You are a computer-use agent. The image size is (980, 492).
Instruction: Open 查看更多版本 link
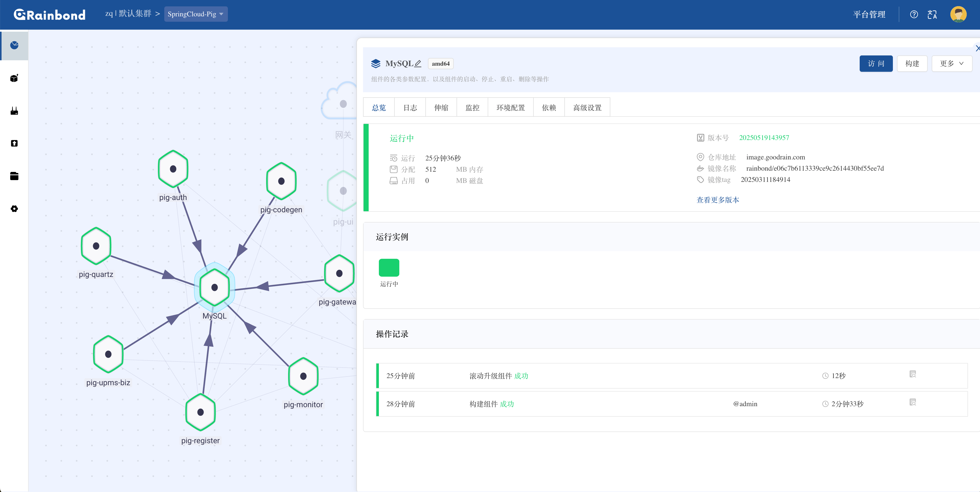pyautogui.click(x=717, y=200)
